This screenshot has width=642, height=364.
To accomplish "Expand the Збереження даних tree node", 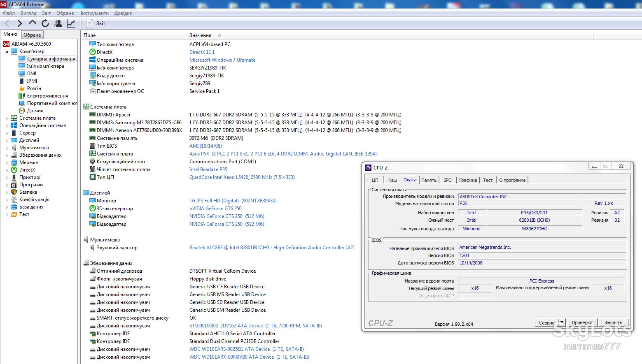I will pos(7,155).
